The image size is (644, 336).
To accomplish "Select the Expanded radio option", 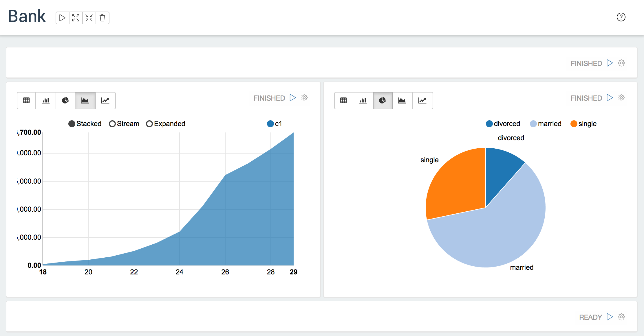I will pyautogui.click(x=149, y=124).
